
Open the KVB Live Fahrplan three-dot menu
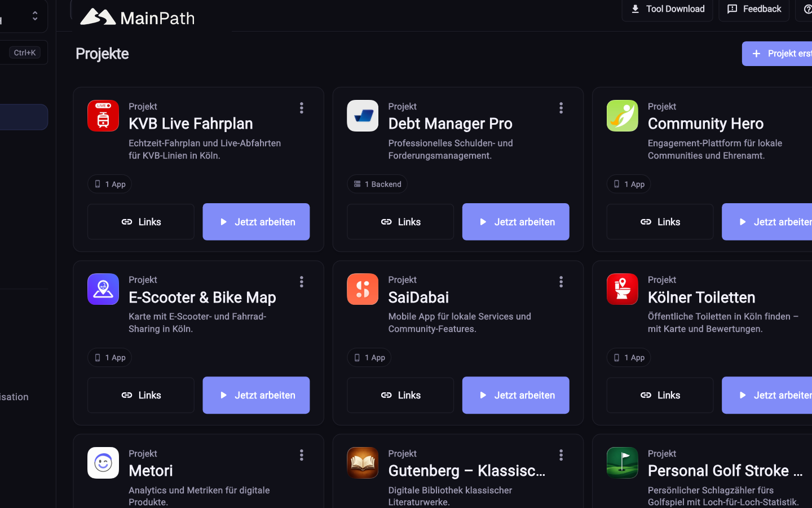(302, 108)
